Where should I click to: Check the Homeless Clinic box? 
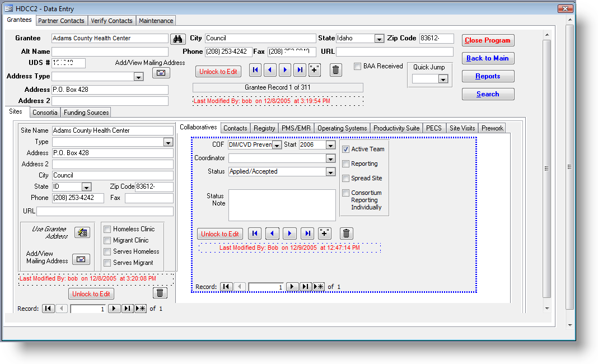[107, 229]
